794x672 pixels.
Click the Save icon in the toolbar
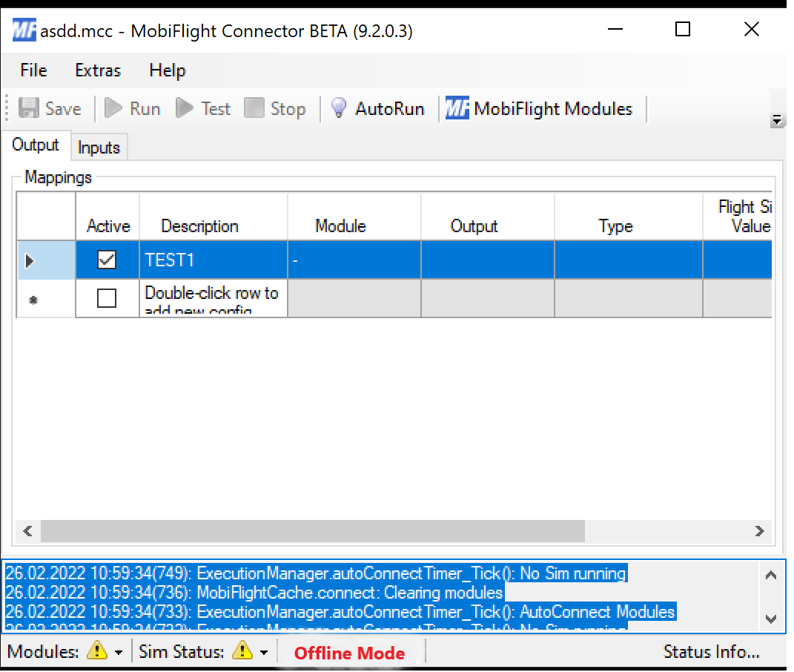[28, 108]
